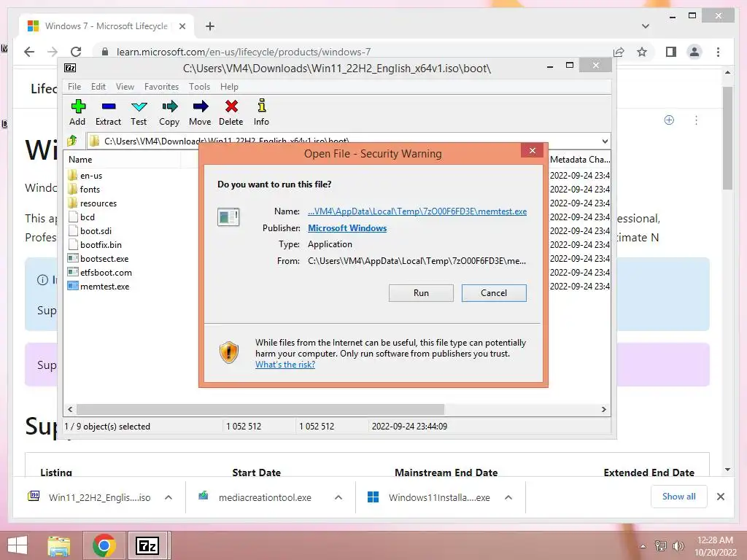Screen dimensions: 747x560
Task: Open the options arrow for Windows11Installa exe download
Action: (x=508, y=497)
